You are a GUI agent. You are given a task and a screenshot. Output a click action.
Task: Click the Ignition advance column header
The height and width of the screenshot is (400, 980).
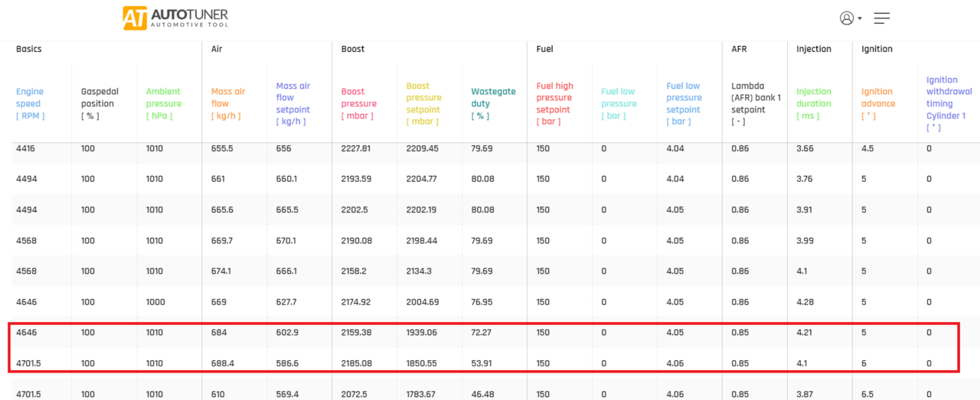(878, 103)
